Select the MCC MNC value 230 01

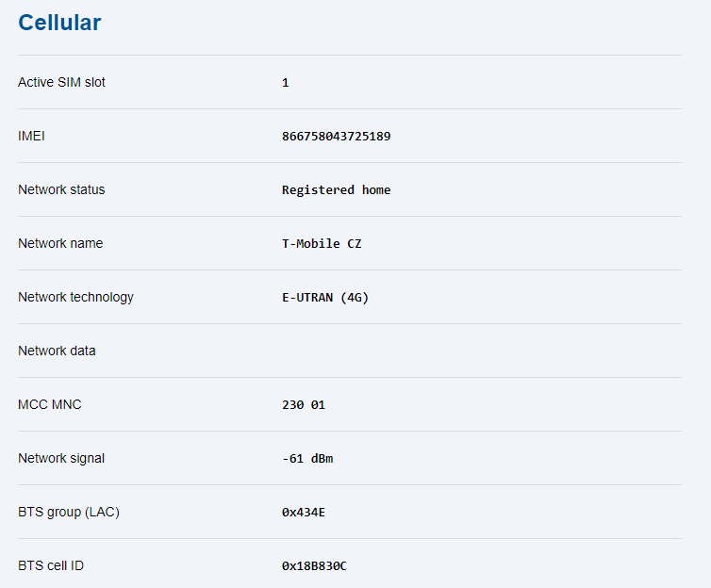coord(304,405)
